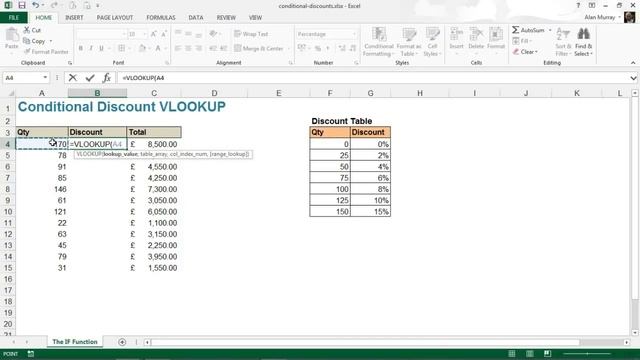Click the Save icon in quick access toolbar
Viewport: 640px width, 360px height.
pos(22,5)
